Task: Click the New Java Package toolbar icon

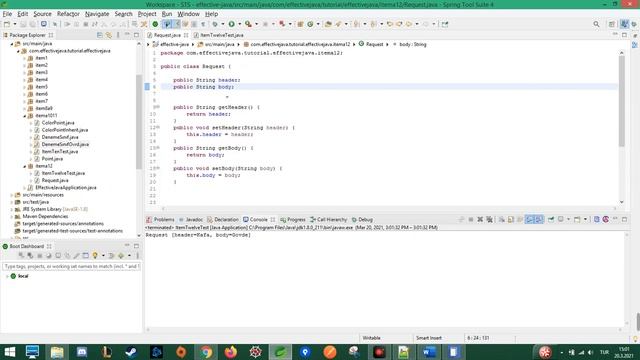Action: tap(300, 24)
